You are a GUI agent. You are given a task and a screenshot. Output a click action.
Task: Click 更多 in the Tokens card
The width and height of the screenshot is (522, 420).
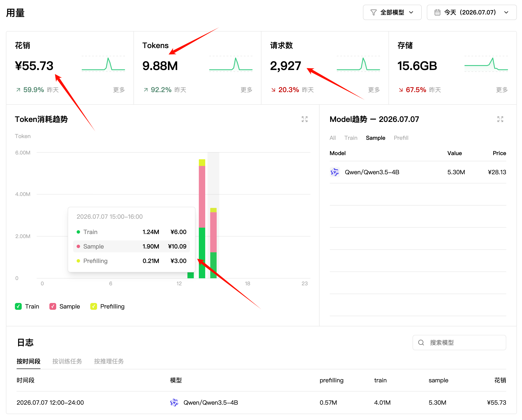tap(247, 90)
